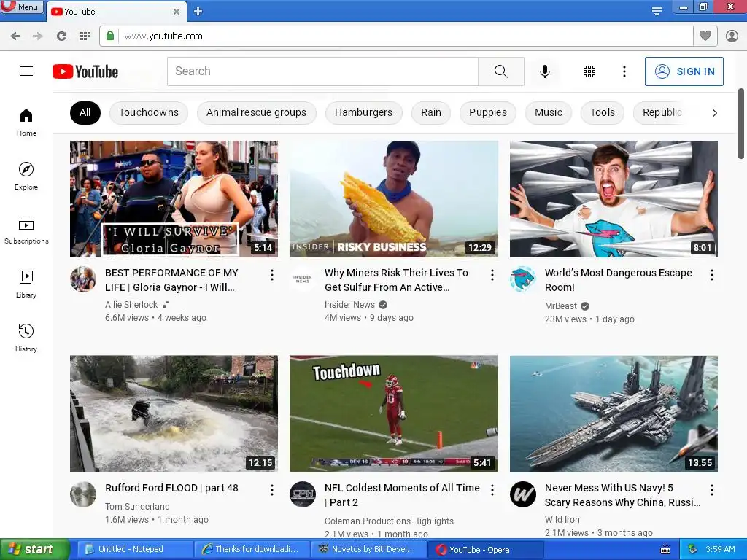Open the MrBeast channel name link
Viewport: 747px width, 560px height.
tap(560, 306)
